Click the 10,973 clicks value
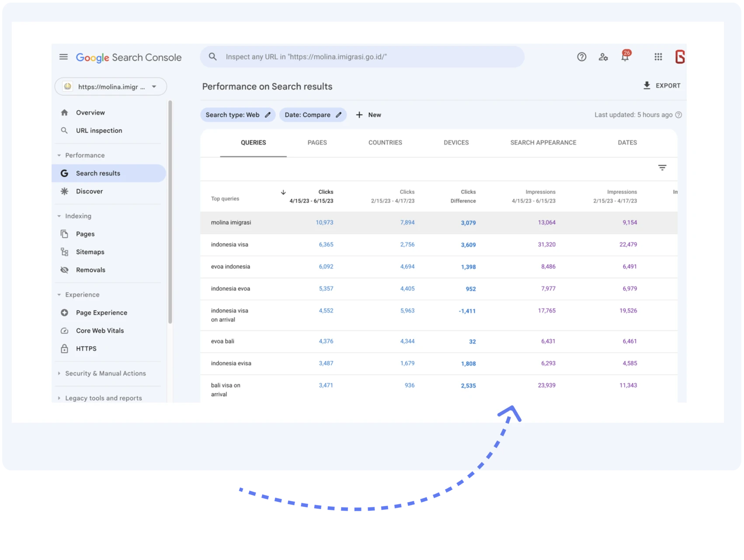 (x=324, y=223)
